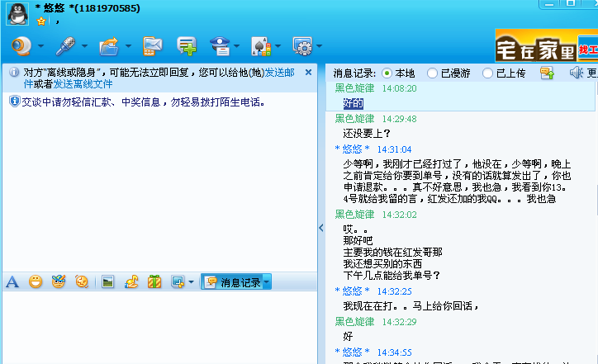Toggle the 消息记录 button
Viewport: 598px width, 364px height.
[x=232, y=282]
